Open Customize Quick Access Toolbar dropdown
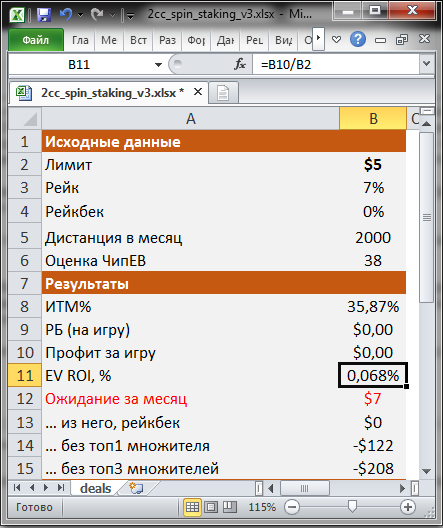 130,15
